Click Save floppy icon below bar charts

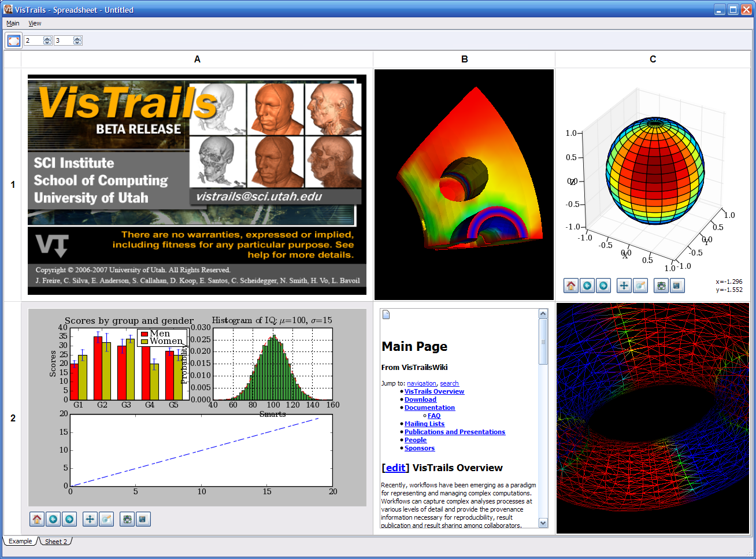coord(143,519)
